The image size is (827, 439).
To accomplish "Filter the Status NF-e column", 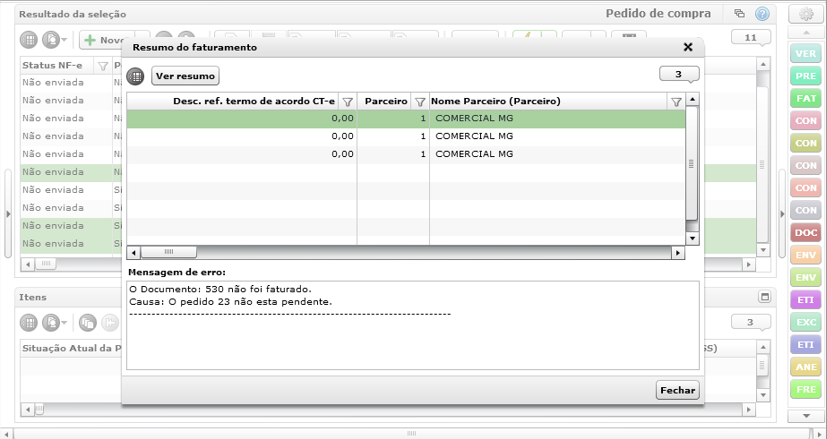I will [103, 66].
